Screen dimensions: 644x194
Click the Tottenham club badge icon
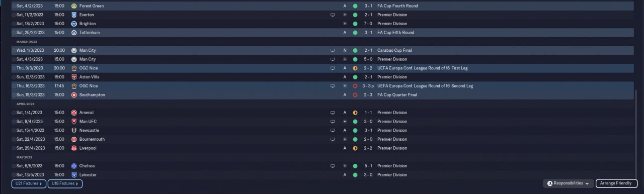tap(74, 33)
